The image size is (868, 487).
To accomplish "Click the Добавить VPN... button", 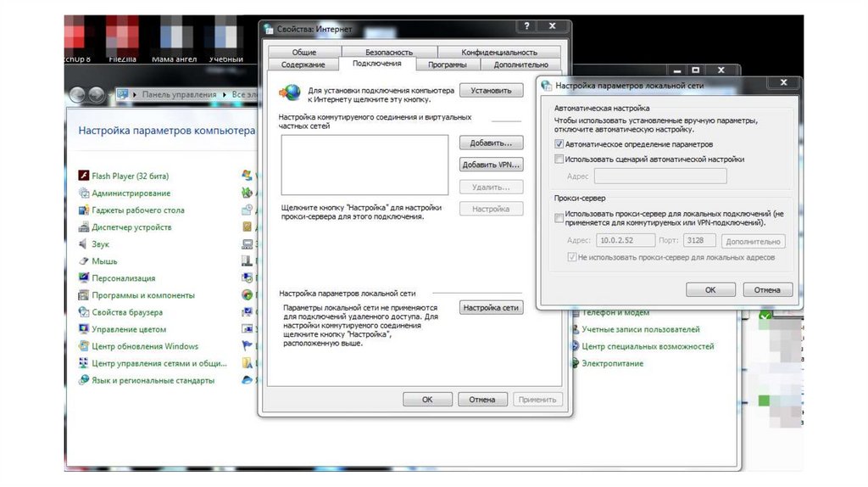I will pyautogui.click(x=491, y=165).
